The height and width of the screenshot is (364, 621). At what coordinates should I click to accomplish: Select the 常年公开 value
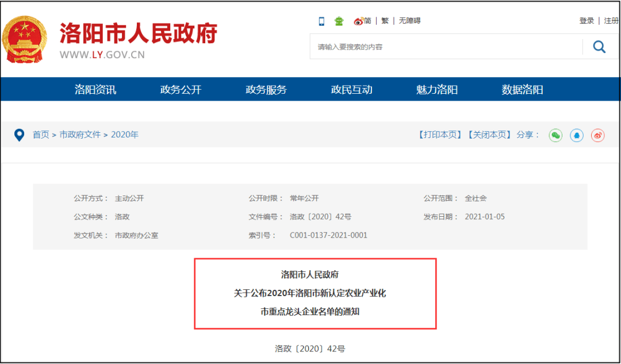(304, 198)
